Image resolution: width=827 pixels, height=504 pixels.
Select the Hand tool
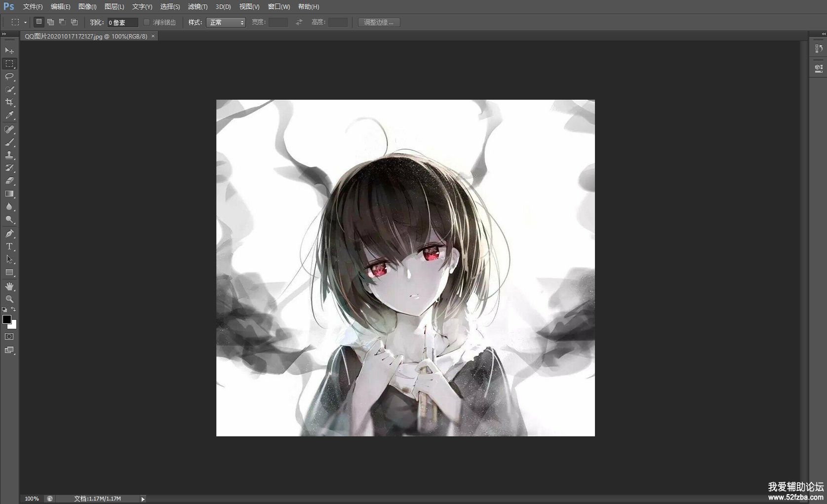coord(9,286)
